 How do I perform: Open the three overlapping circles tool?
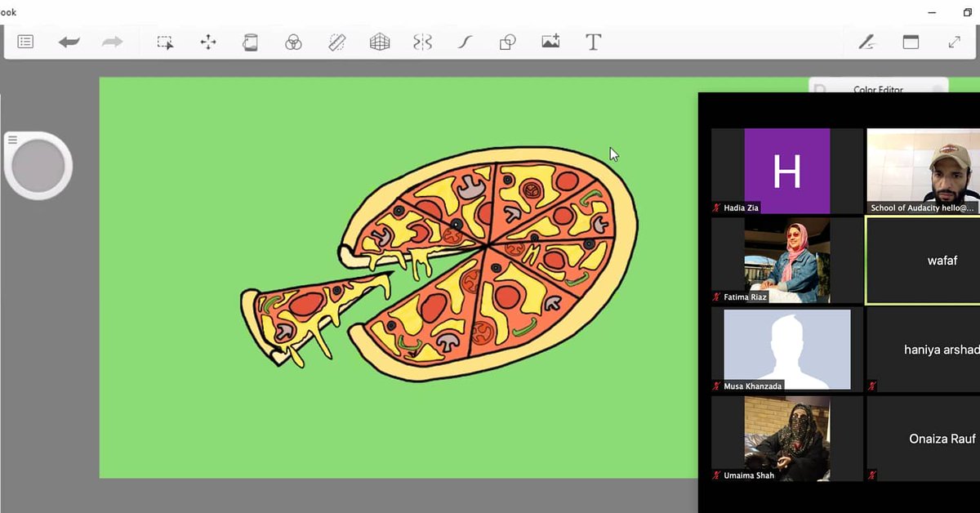(x=294, y=42)
